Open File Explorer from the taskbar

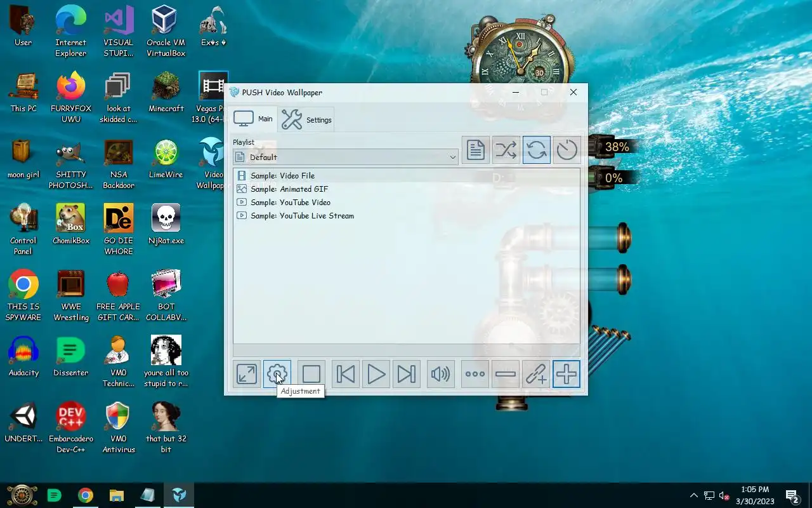(116, 495)
